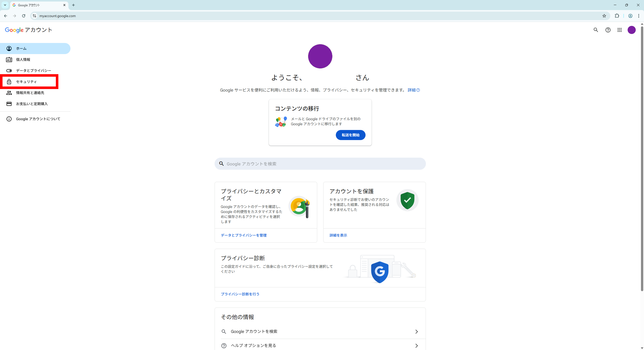This screenshot has width=644, height=350.
Task: Open the purple account avatar in the header
Action: [x=632, y=30]
